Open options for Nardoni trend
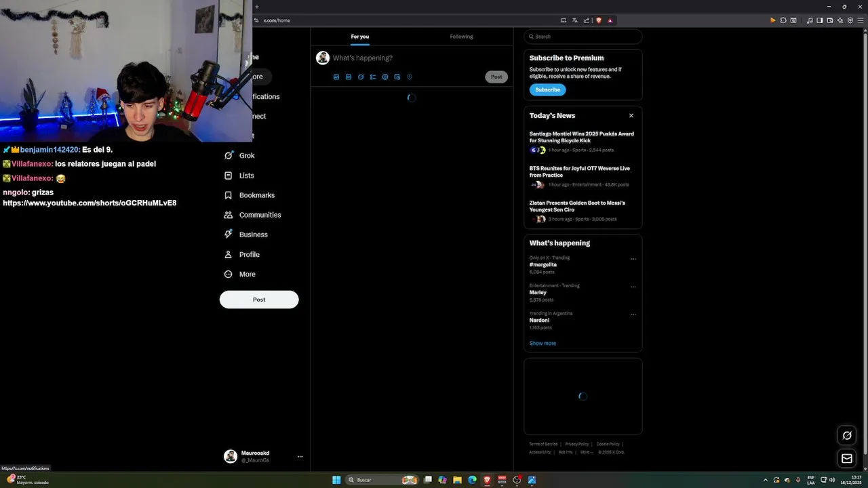Image resolution: width=868 pixels, height=488 pixels. point(633,314)
